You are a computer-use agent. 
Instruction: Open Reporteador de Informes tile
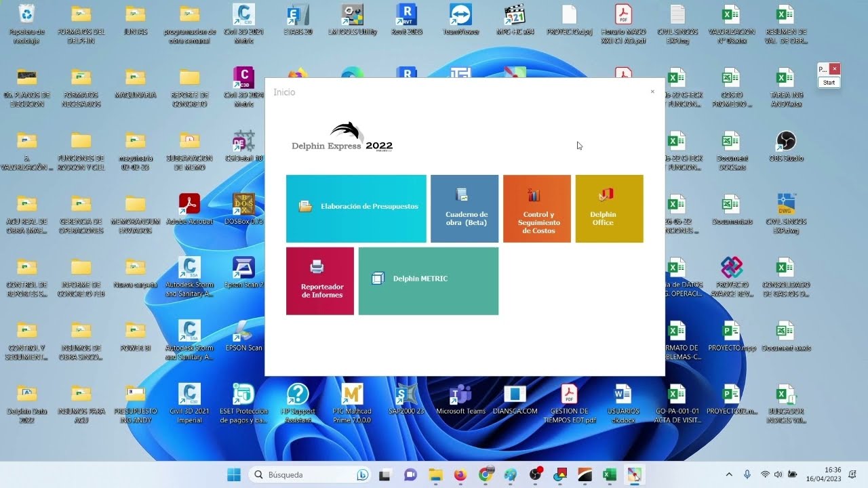pos(320,281)
